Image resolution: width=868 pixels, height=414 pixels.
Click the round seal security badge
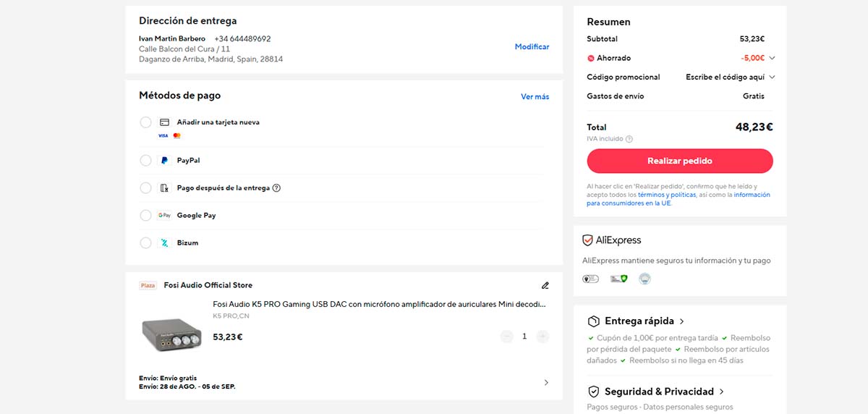pyautogui.click(x=644, y=279)
